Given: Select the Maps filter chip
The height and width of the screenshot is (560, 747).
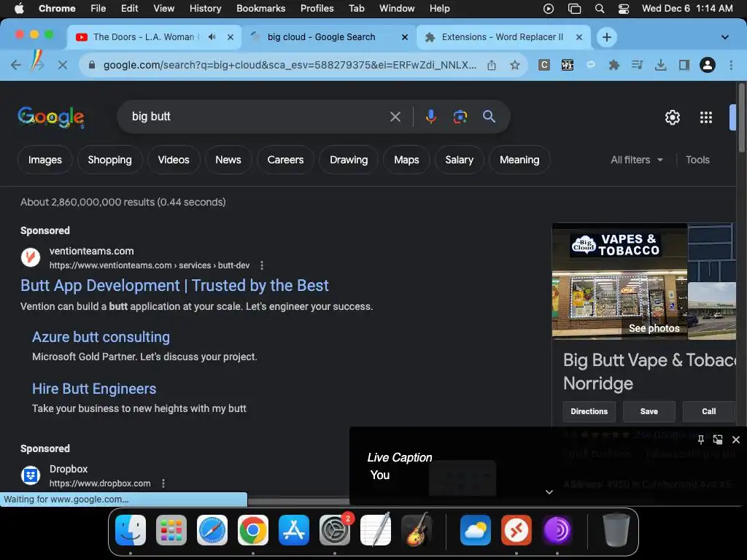Looking at the screenshot, I should tap(406, 160).
